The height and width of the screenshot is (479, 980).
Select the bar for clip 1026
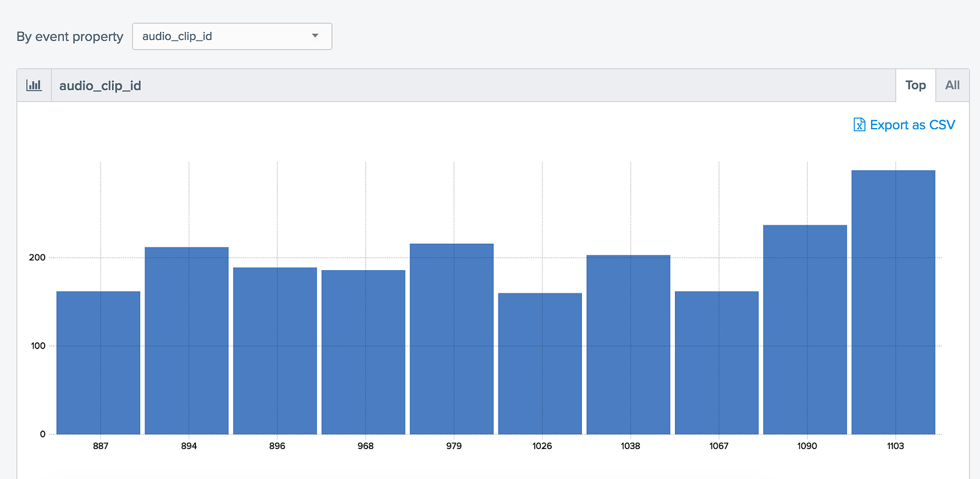pos(540,364)
